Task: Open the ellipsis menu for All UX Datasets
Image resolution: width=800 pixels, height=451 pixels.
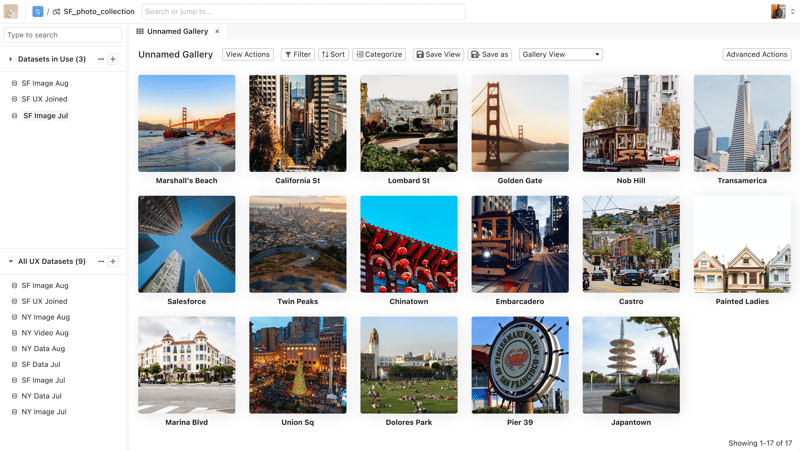Action: 101,261
